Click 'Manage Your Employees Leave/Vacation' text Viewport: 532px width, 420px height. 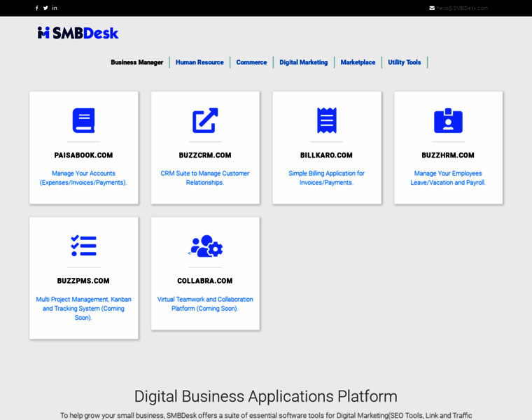click(x=448, y=178)
